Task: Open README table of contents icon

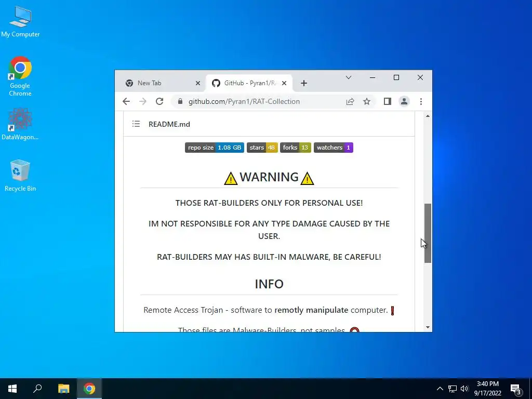Action: tap(136, 124)
